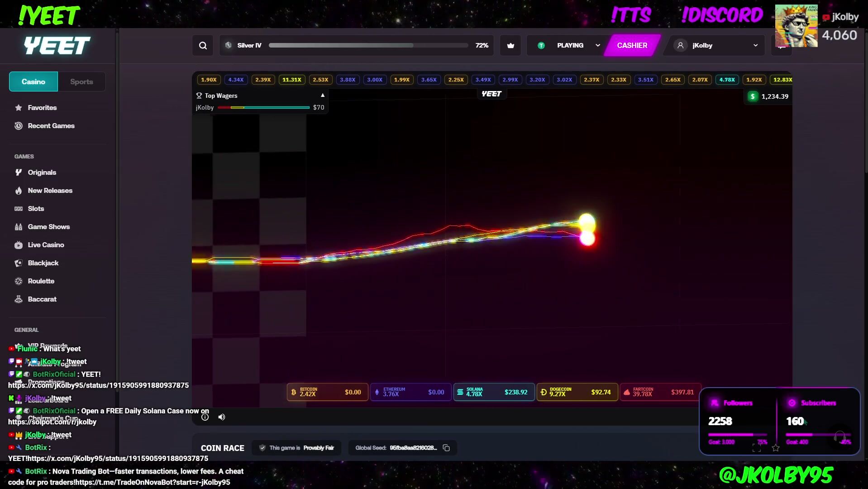Open the Originals category
This screenshot has width=868, height=489.
tap(42, 173)
